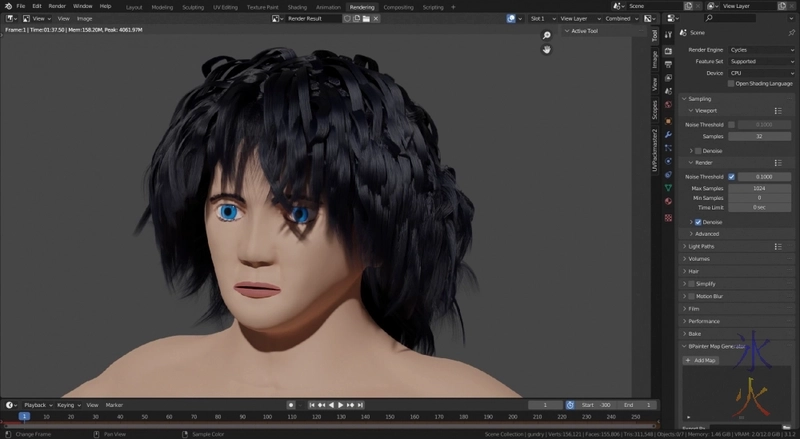Click the Blender logo menu icon

coord(8,6)
